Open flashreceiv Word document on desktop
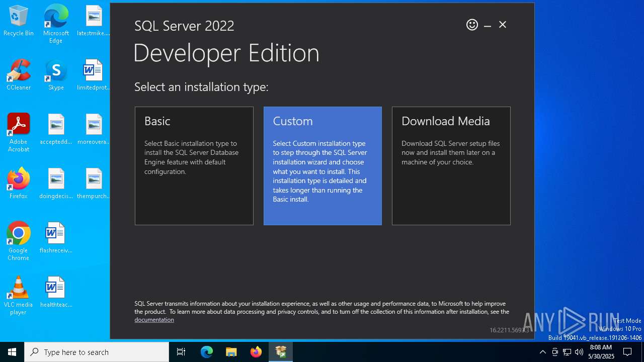Viewport: 644px width, 362px height. (56, 238)
